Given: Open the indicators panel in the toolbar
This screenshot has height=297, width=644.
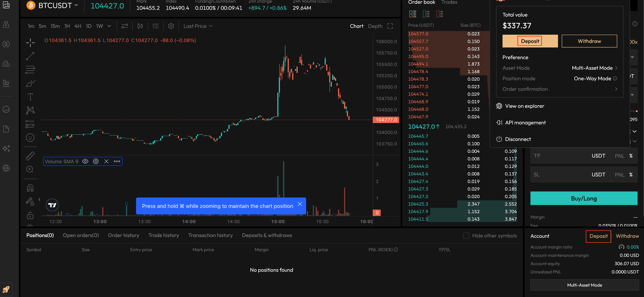Looking at the screenshot, I should pos(125,26).
